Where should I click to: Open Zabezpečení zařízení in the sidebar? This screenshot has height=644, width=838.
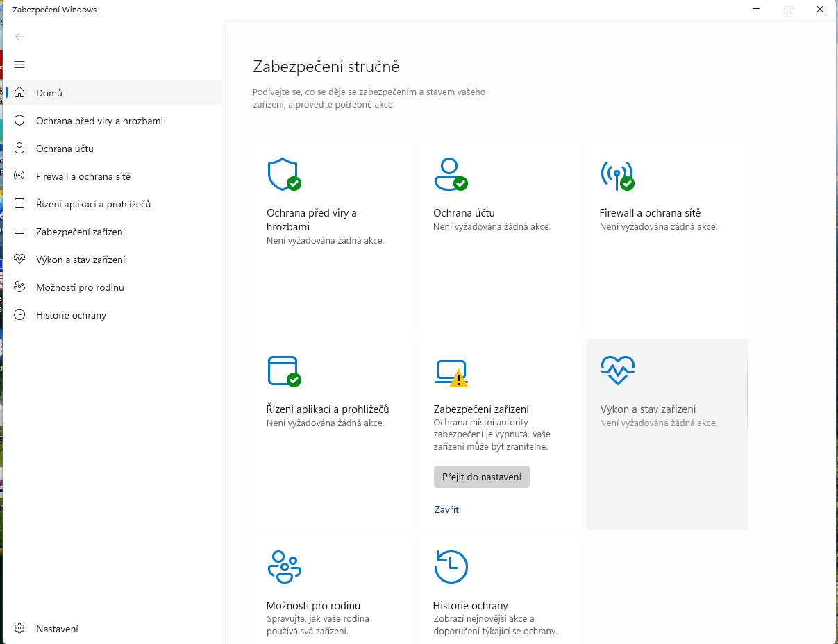(x=81, y=232)
